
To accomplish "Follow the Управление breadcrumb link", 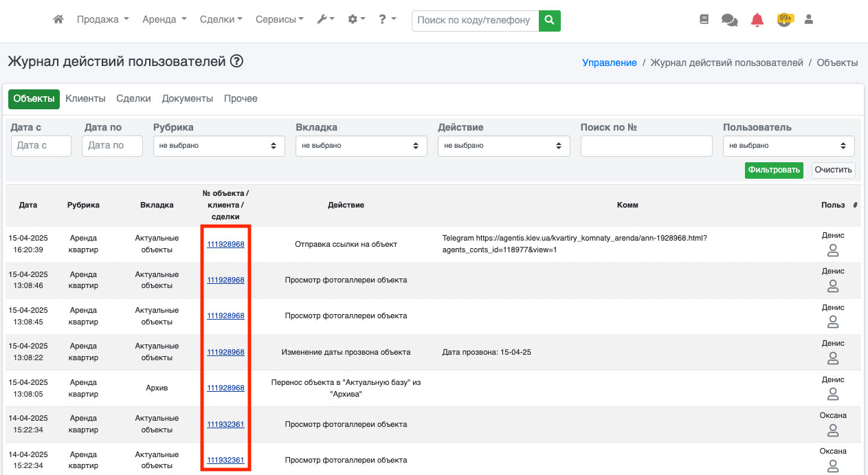I will tap(609, 63).
